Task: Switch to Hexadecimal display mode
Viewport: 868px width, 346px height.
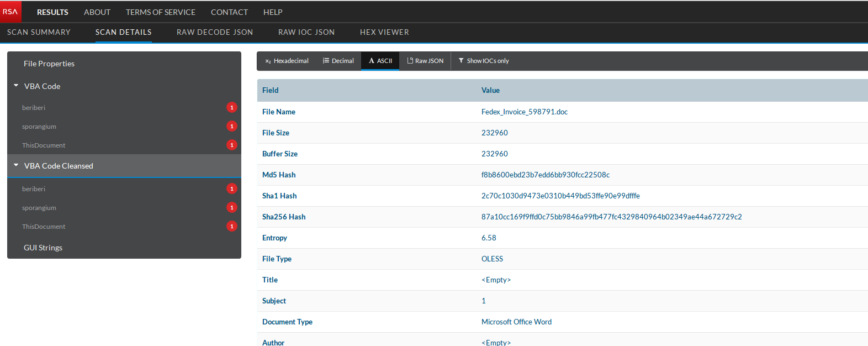Action: click(287, 61)
